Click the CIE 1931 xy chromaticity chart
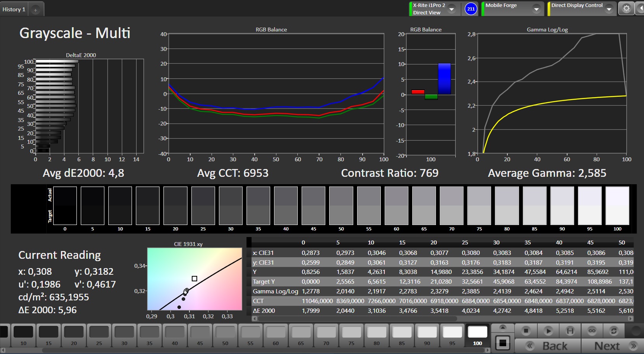The height and width of the screenshot is (354, 644). [194, 279]
